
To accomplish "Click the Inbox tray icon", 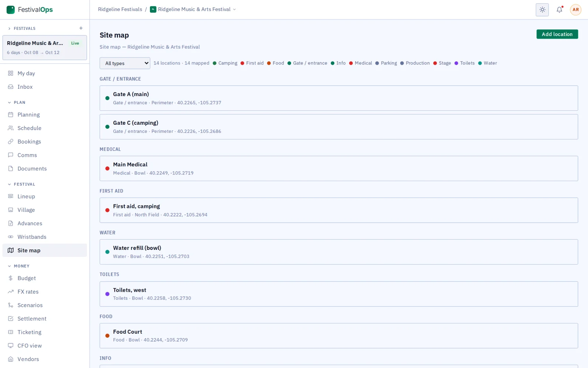I will point(11,87).
